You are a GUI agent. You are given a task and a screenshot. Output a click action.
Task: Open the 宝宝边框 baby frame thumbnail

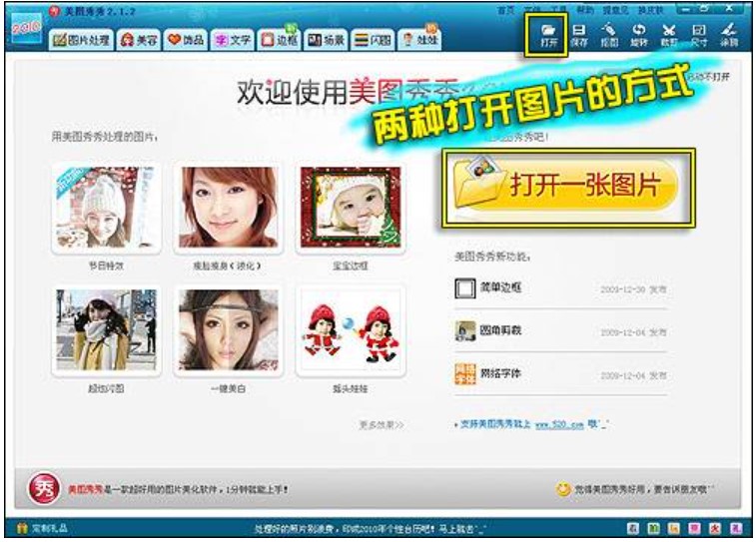point(351,208)
